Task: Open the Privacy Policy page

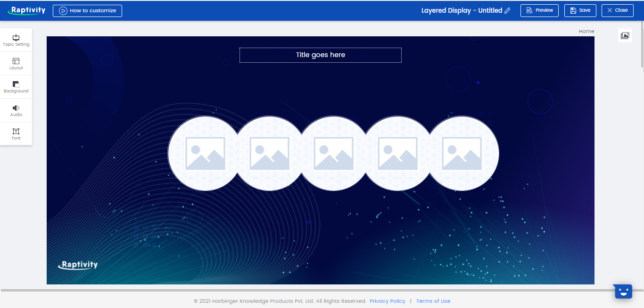Action: click(x=387, y=301)
